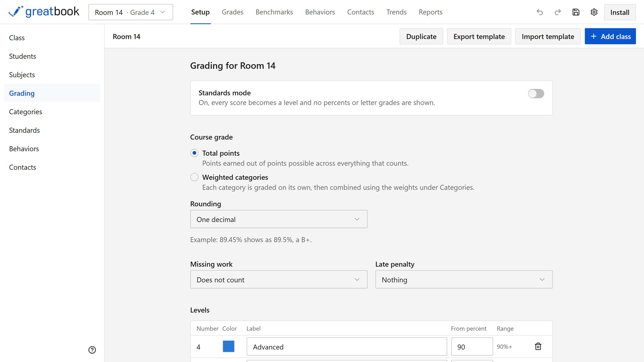644x362 pixels.
Task: Go to the Reports tab
Action: point(430,12)
